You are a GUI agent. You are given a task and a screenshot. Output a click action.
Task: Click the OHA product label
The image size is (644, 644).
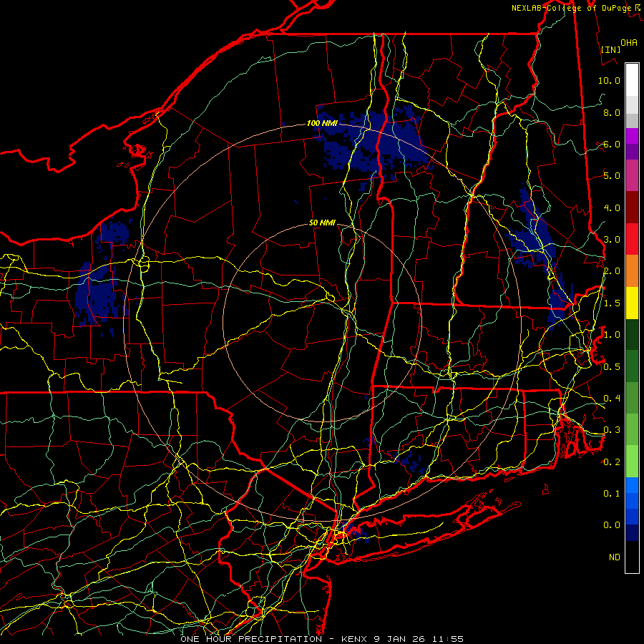point(629,42)
